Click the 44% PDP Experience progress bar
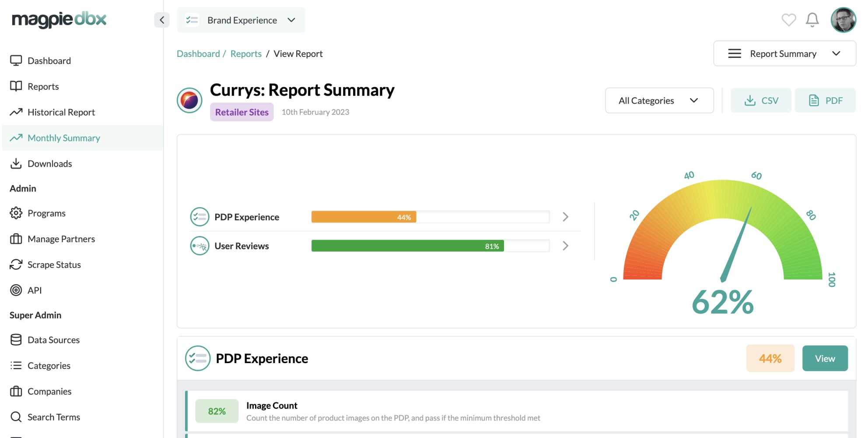Image resolution: width=868 pixels, height=438 pixels. 430,217
